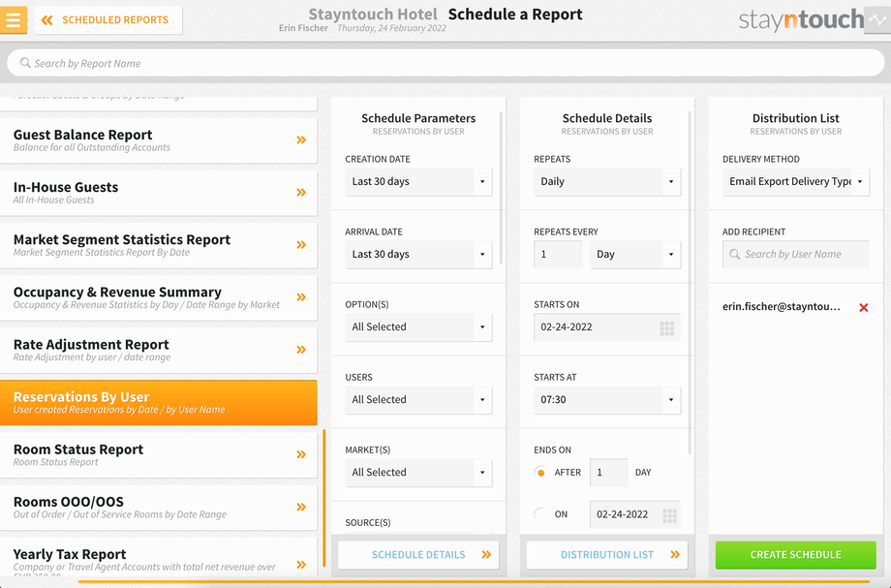891x588 pixels.
Task: Click the Ends After day count field
Action: (x=608, y=473)
